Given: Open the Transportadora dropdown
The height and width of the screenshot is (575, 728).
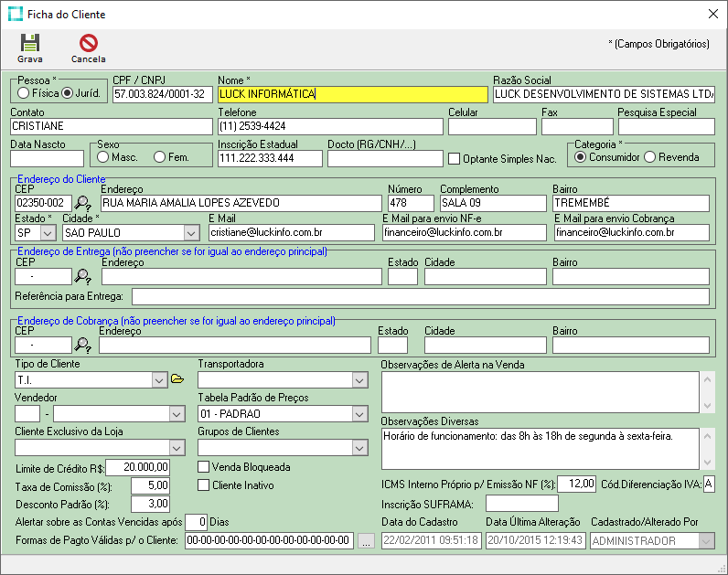Looking at the screenshot, I should click(359, 379).
